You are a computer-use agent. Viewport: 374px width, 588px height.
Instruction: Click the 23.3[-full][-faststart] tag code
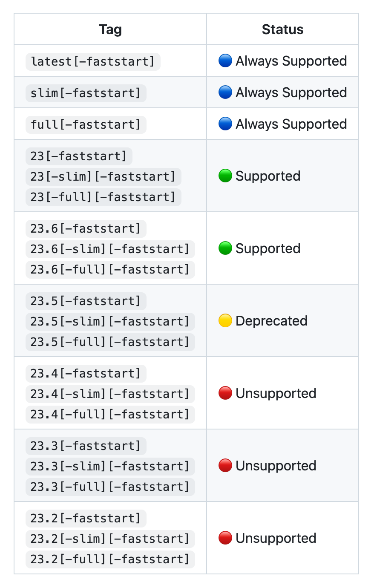(110, 487)
